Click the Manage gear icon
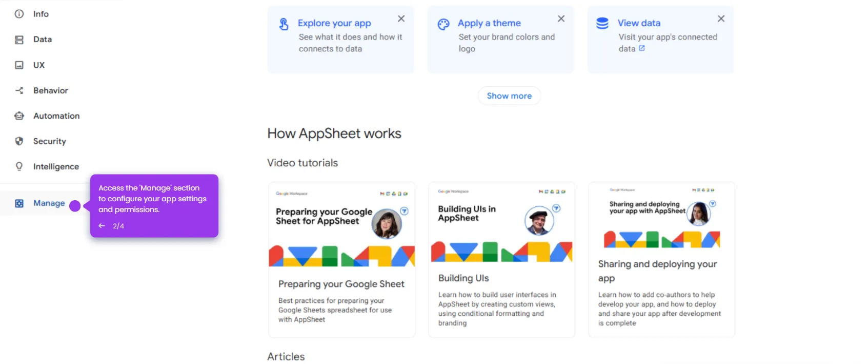 19,203
